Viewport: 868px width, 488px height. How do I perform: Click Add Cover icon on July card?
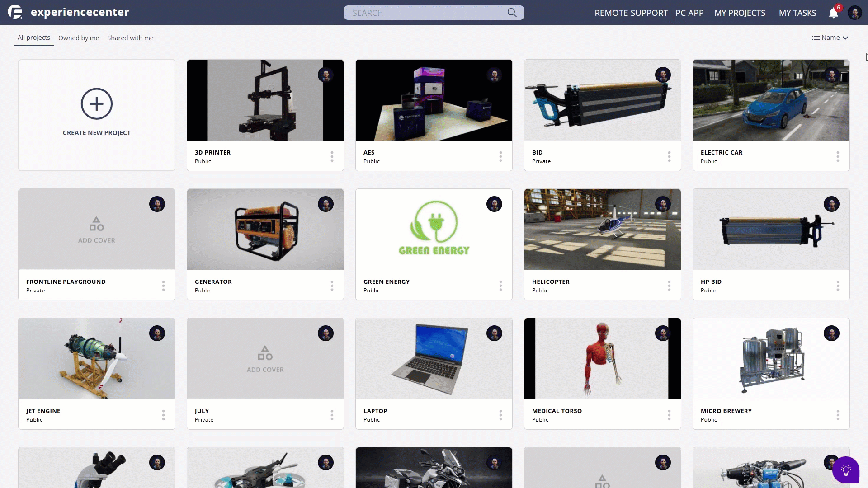(265, 353)
